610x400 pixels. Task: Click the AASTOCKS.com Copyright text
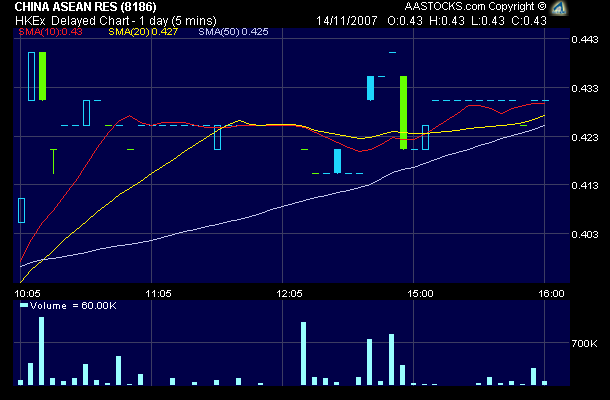click(x=475, y=7)
